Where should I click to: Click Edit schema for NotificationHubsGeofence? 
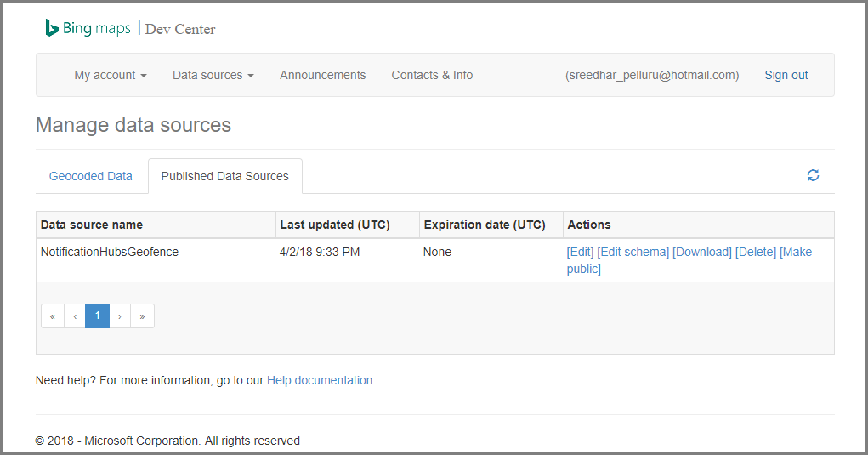[633, 252]
